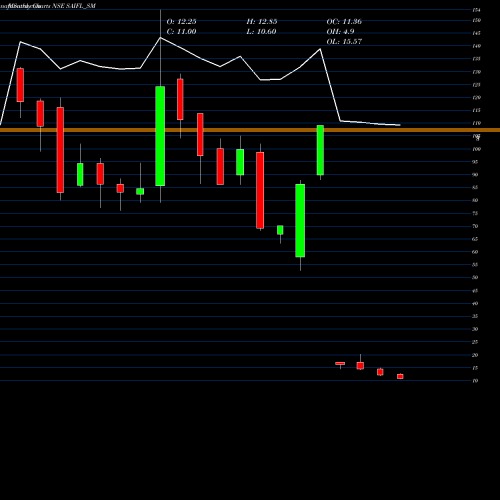Click the 25 price axis label

(x=475, y=342)
